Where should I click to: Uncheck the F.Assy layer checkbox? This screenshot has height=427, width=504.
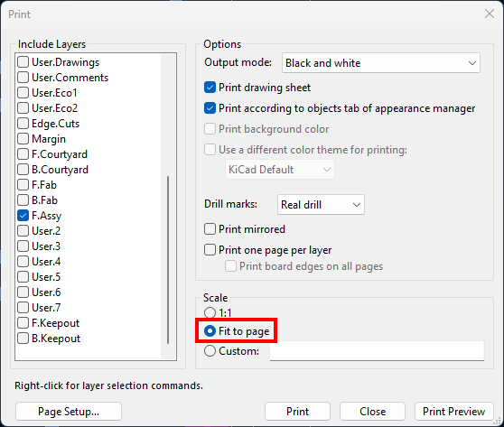23,216
